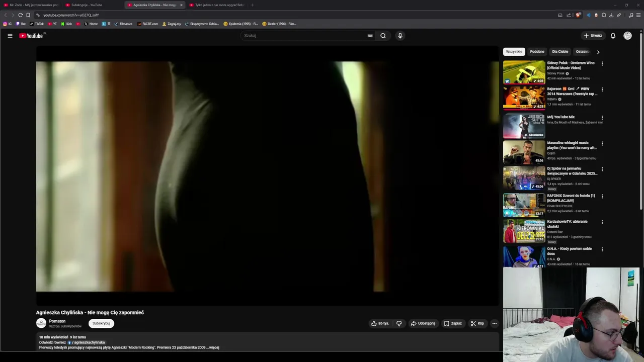Image resolution: width=644 pixels, height=362 pixels.
Task: Open the Kick bookmark
Action: (x=66, y=24)
